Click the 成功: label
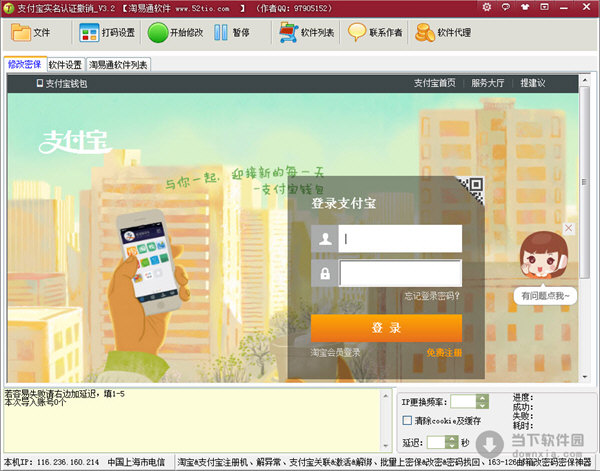 [523, 407]
